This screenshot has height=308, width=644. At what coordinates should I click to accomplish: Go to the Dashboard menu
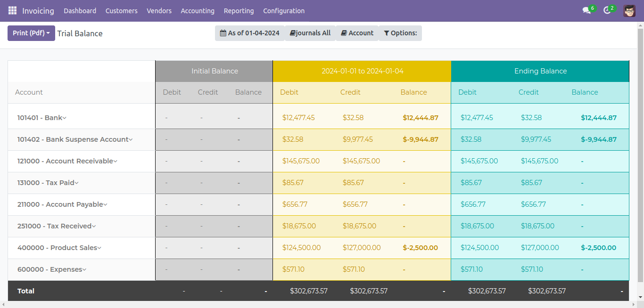(x=80, y=10)
